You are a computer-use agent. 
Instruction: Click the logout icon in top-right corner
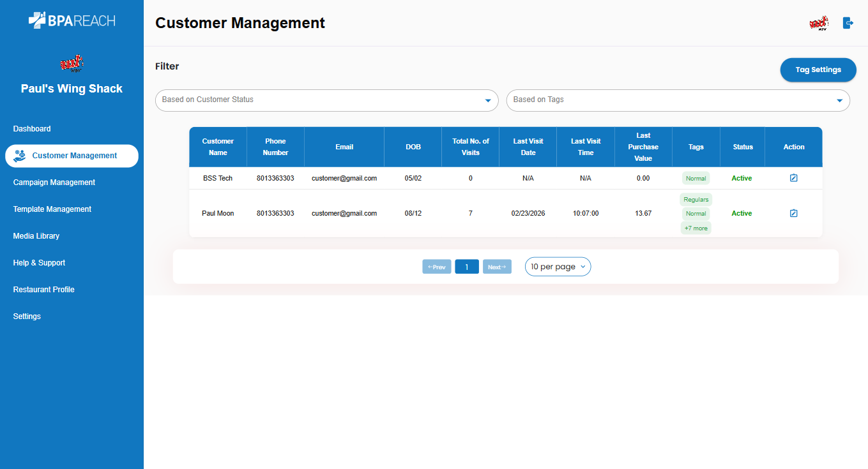click(x=848, y=23)
